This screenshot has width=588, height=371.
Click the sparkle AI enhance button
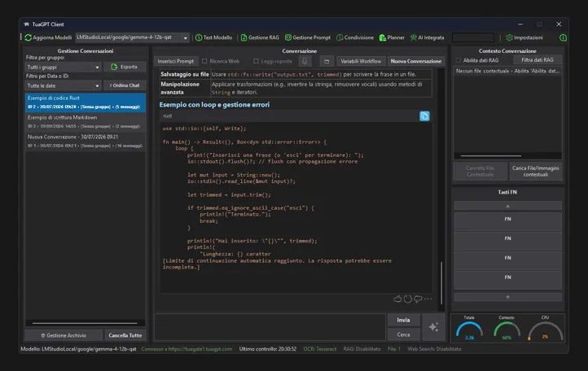click(x=434, y=327)
